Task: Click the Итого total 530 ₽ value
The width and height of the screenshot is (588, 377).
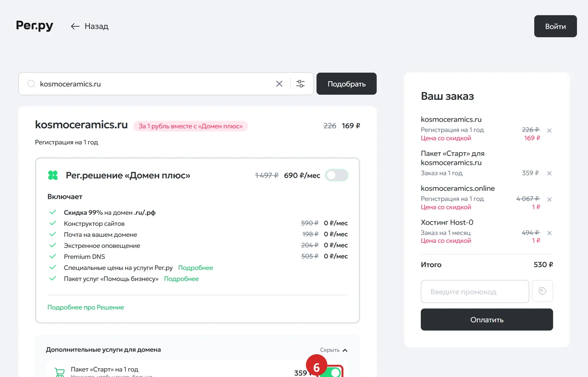Action: [543, 265]
